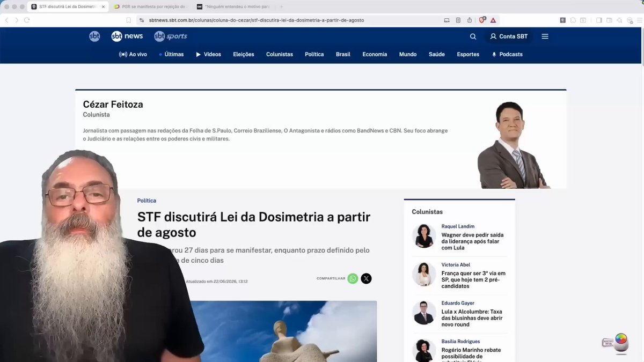Share article via X icon
Image resolution: width=644 pixels, height=362 pixels.
click(366, 278)
